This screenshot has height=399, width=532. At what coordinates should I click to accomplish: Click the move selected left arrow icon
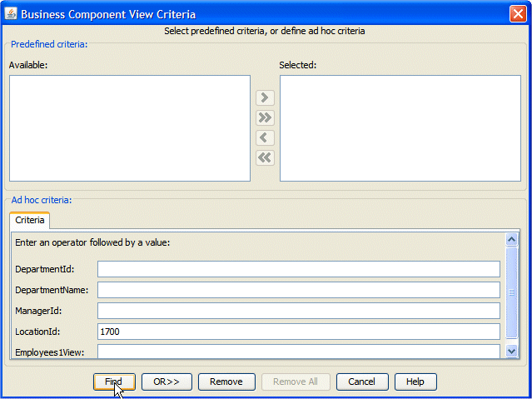click(265, 138)
